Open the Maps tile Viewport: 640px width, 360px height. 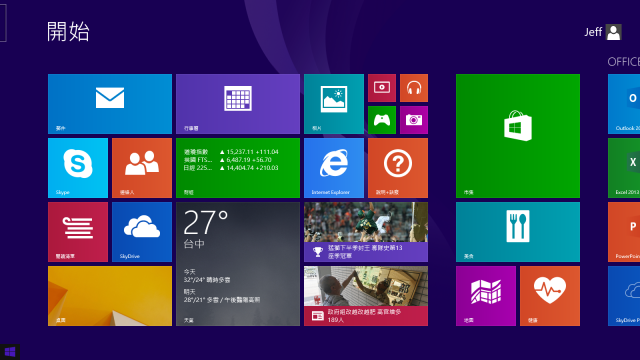486,296
